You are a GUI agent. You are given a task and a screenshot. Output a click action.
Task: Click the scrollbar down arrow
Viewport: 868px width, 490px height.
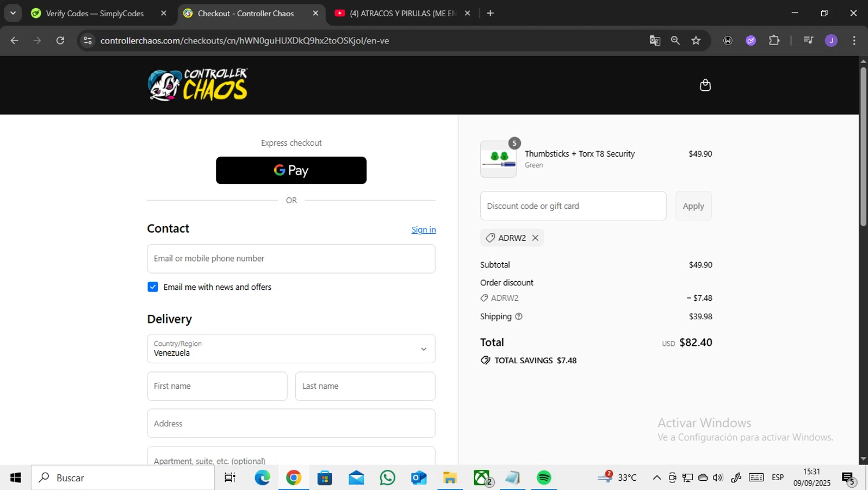click(x=863, y=459)
